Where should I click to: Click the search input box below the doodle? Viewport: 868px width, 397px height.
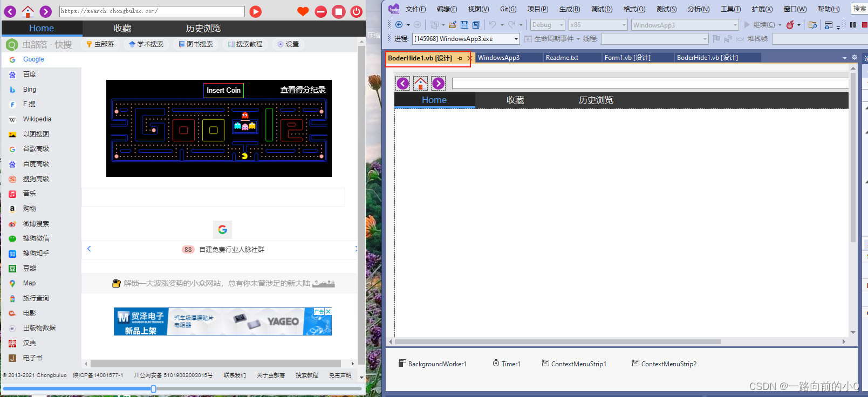point(213,197)
